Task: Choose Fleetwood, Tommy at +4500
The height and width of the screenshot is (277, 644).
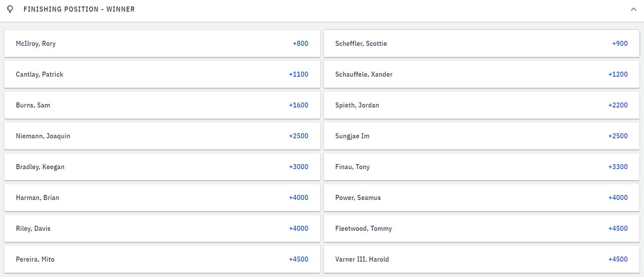Action: coord(482,228)
